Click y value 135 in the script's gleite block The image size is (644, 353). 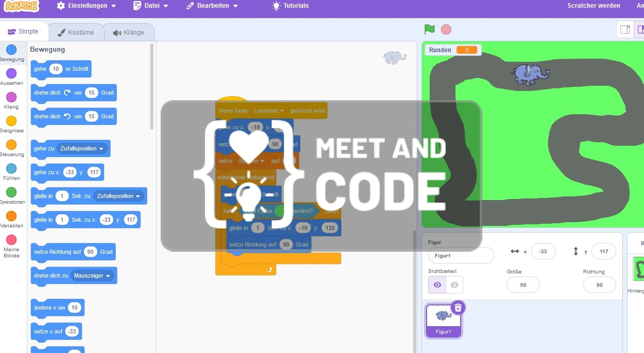tap(329, 228)
